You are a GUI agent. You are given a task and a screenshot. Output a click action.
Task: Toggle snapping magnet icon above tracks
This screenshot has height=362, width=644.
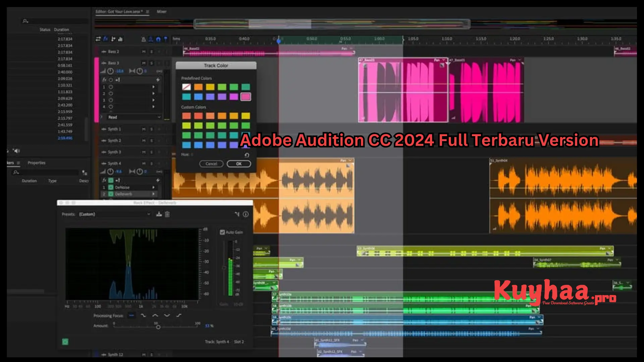coord(158,39)
